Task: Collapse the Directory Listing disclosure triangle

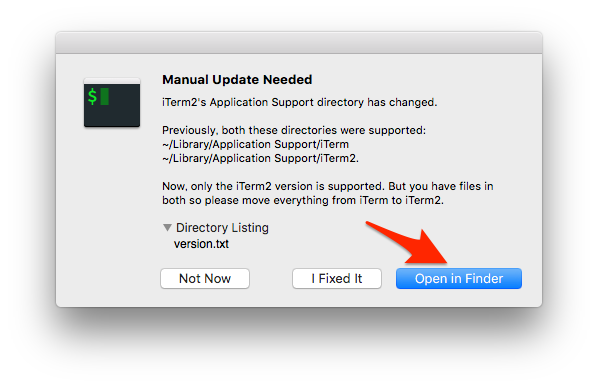Action: [x=167, y=228]
